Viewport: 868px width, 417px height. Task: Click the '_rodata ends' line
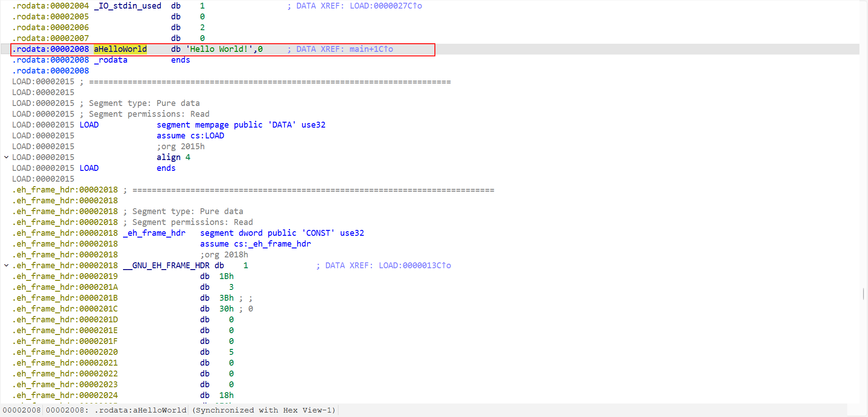tap(142, 60)
